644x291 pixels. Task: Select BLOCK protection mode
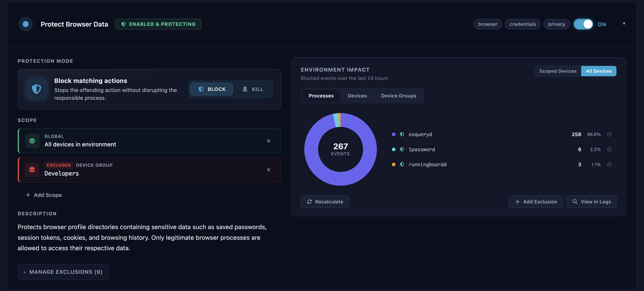[211, 89]
